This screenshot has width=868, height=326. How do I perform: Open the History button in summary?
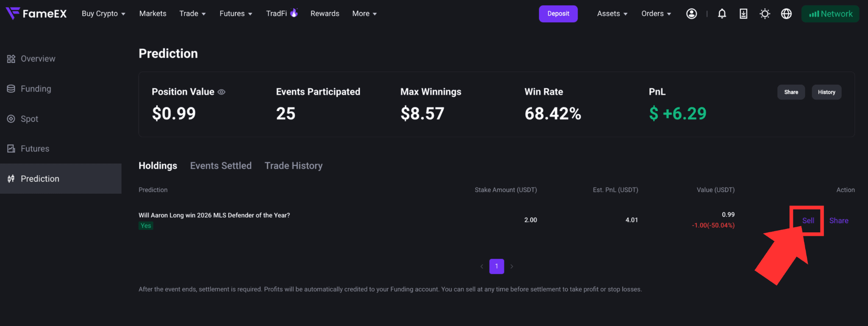point(826,92)
